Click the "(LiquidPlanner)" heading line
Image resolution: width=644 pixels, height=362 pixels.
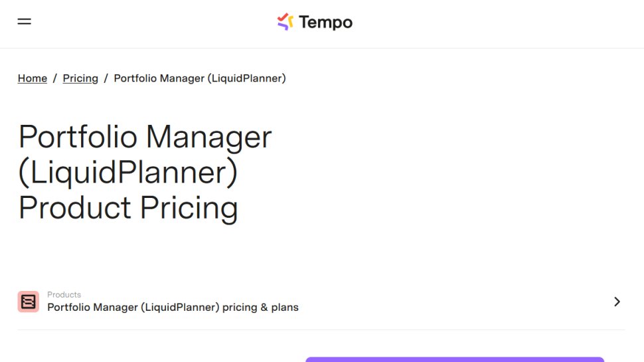pos(127,172)
